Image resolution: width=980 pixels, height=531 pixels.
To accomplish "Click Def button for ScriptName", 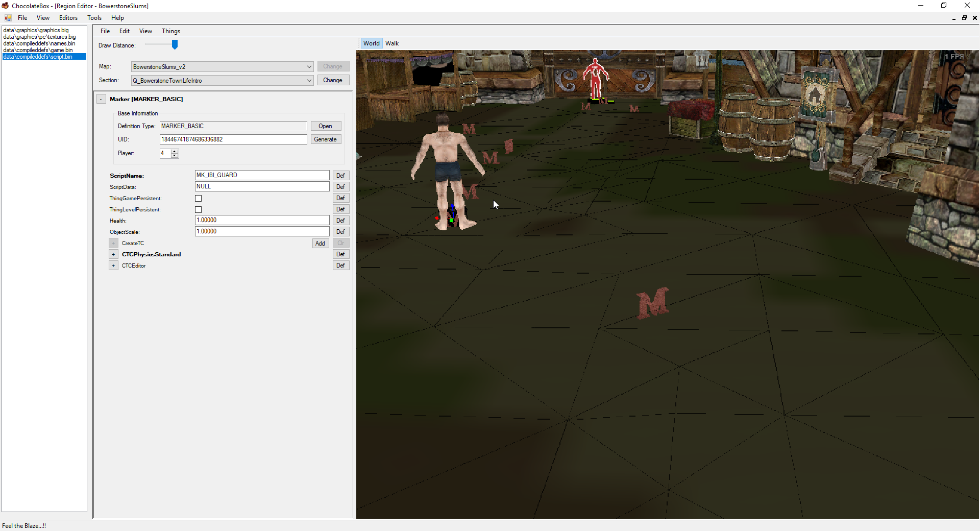I will [x=341, y=176].
